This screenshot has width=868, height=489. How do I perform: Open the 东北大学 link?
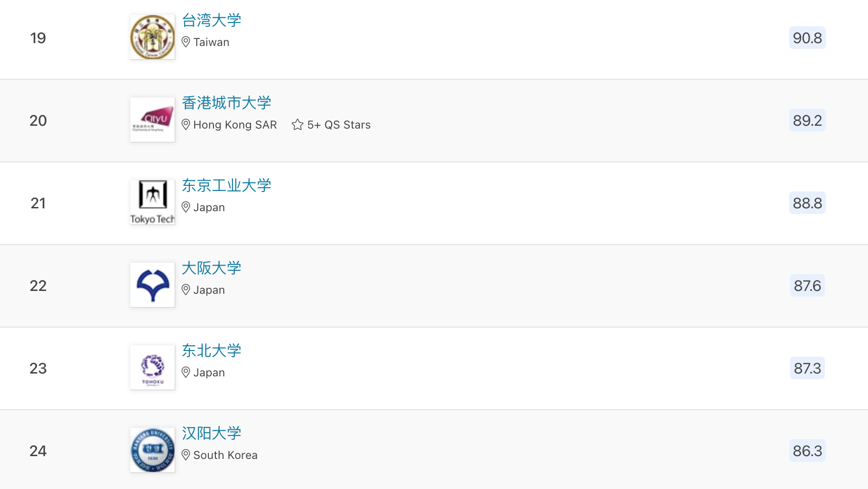coord(212,351)
